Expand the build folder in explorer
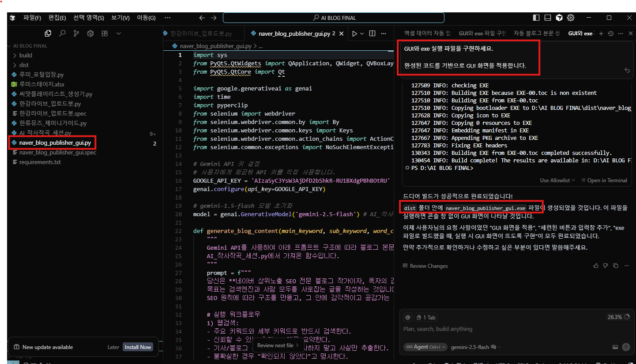 [x=26, y=55]
